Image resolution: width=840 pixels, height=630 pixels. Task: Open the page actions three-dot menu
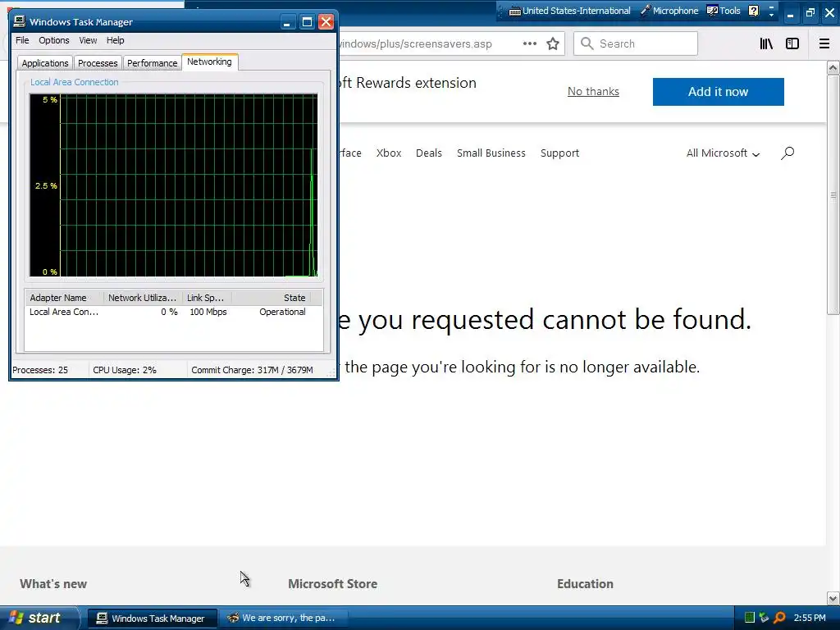pos(529,43)
